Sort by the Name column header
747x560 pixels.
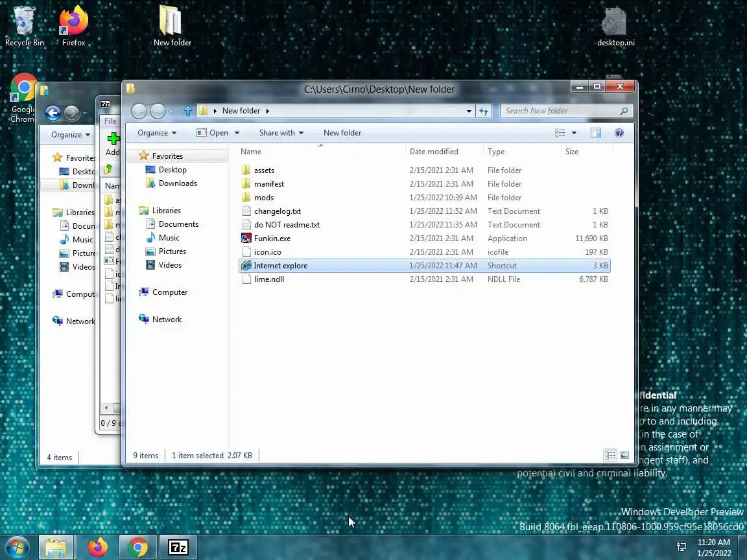click(x=251, y=152)
